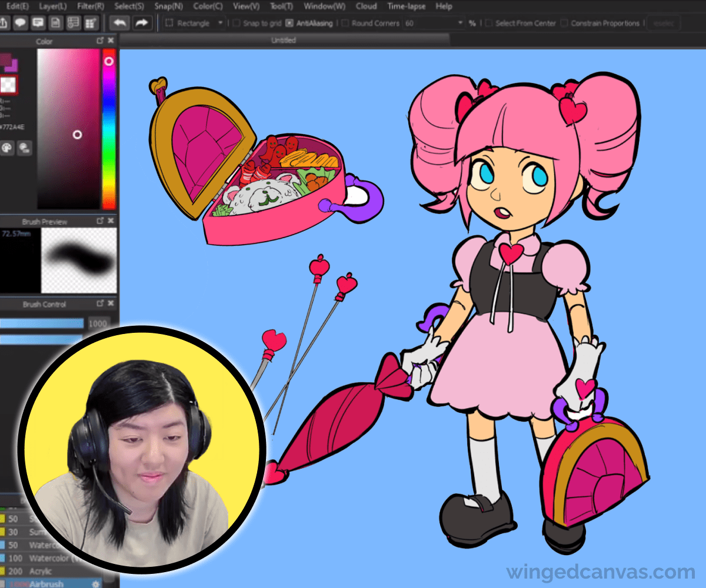Click the vertical rainbow hue slider
This screenshot has height=588, width=706.
click(109, 129)
